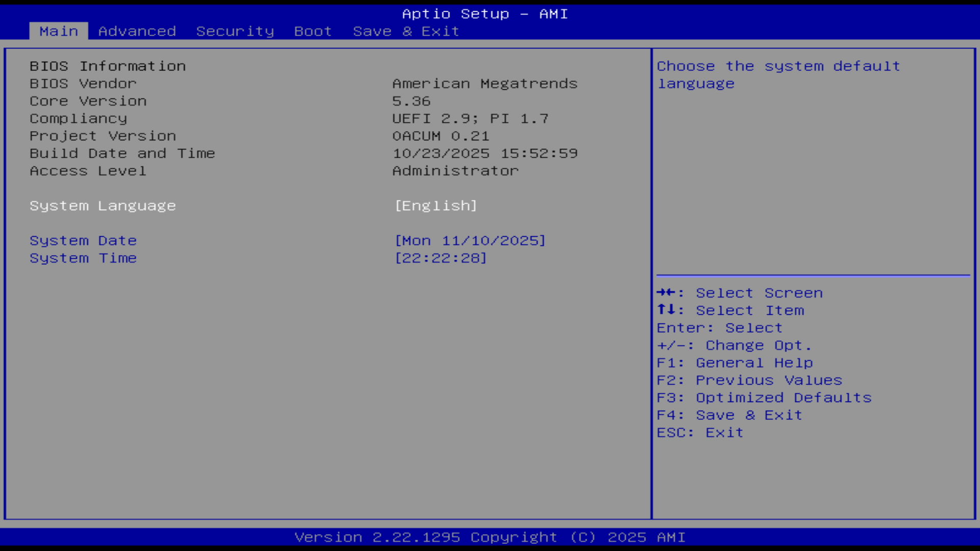The height and width of the screenshot is (551, 980).
Task: Open the Security tab
Action: 235,31
